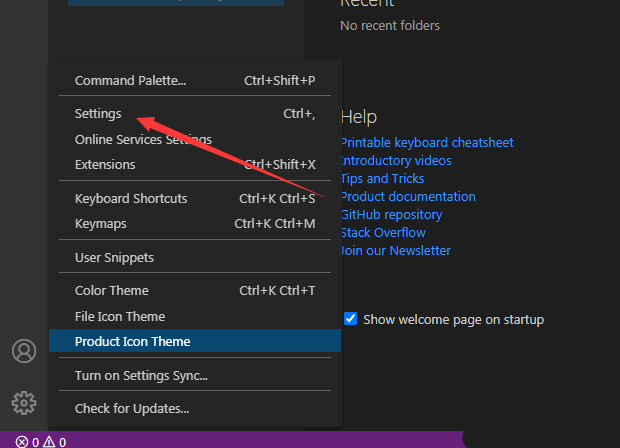Open the Accounts icon in activity bar

pyautogui.click(x=23, y=351)
